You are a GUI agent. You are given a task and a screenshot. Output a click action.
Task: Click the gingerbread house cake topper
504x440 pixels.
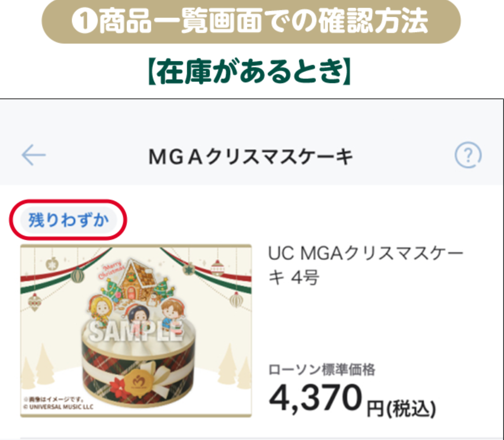(x=138, y=280)
